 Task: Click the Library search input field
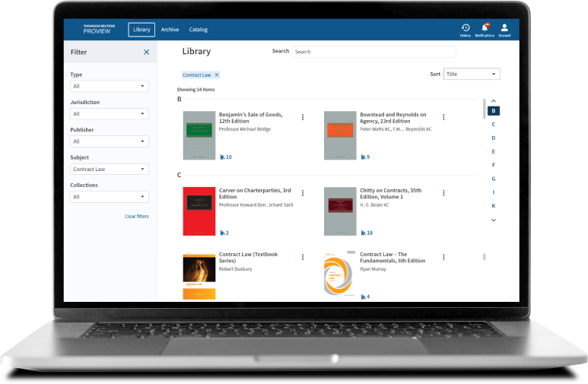pos(373,52)
